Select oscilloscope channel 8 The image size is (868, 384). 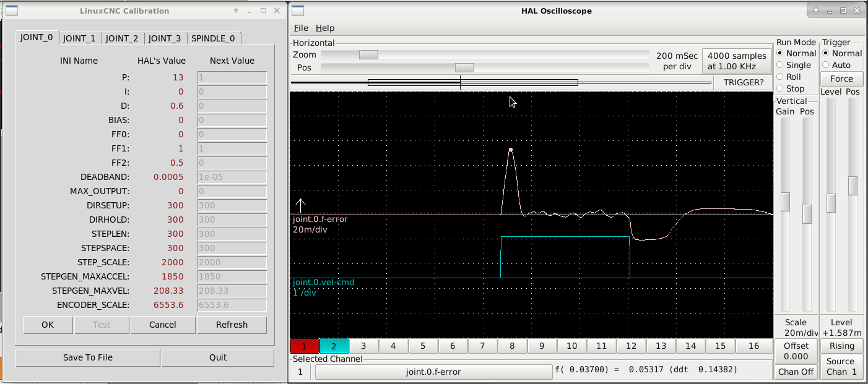coord(512,346)
